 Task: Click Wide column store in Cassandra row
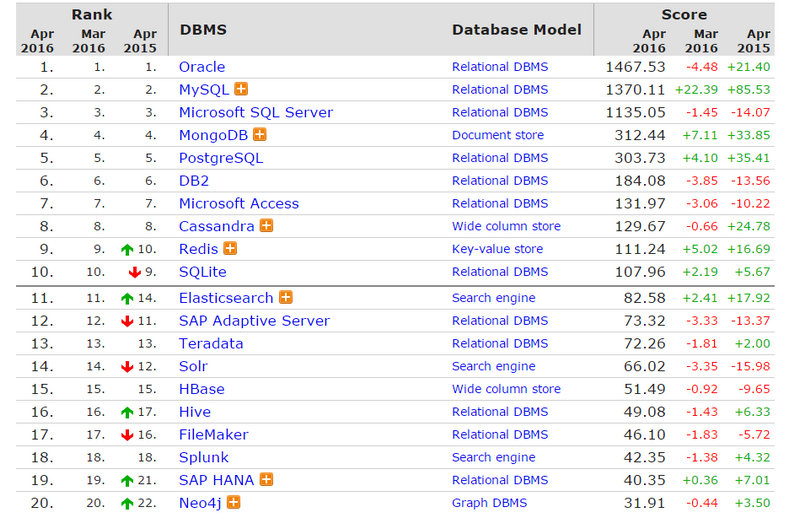pyautogui.click(x=506, y=226)
